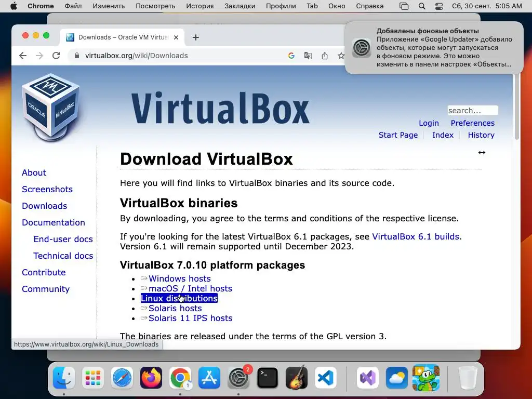This screenshot has height=399, width=532.
Task: Open the Preferences link
Action: pyautogui.click(x=473, y=123)
